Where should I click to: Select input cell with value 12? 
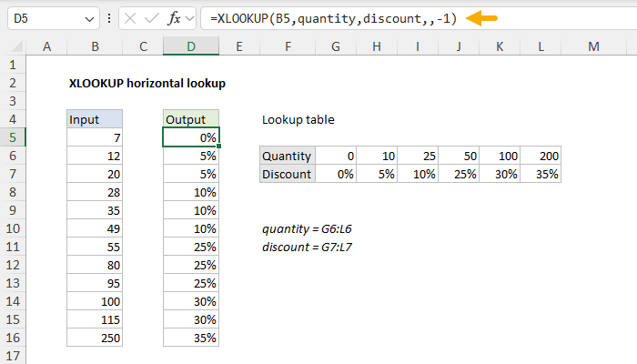(x=95, y=156)
